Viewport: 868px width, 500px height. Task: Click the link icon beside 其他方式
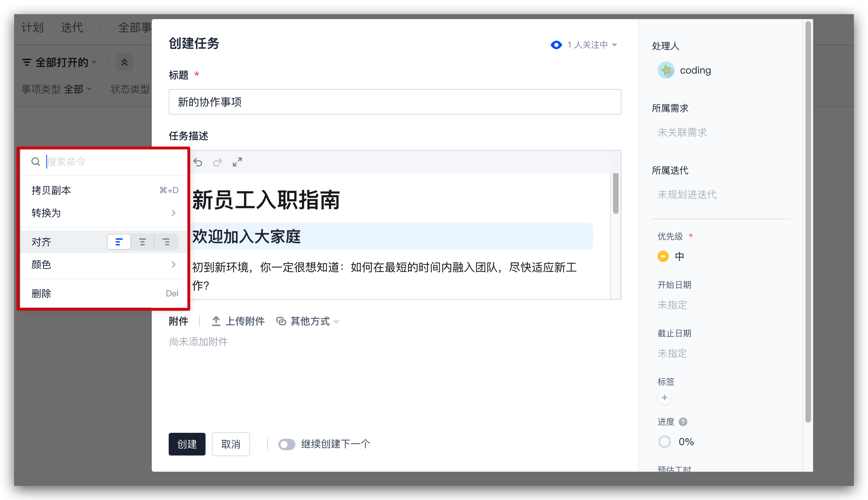point(281,321)
